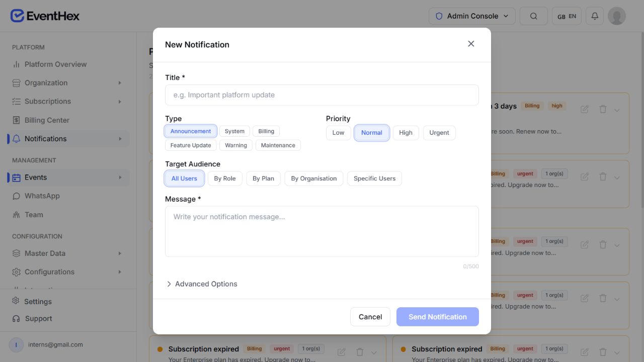
Task: Open the search icon in header
Action: pos(534,16)
